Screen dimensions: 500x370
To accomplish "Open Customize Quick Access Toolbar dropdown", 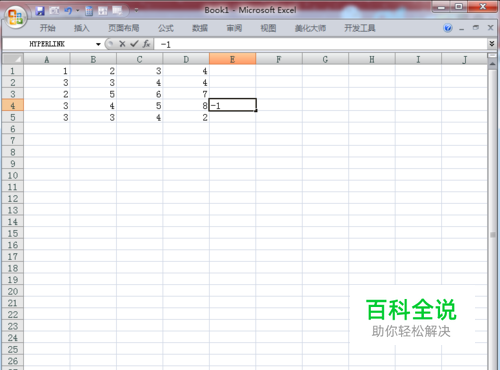I will tap(136, 10).
